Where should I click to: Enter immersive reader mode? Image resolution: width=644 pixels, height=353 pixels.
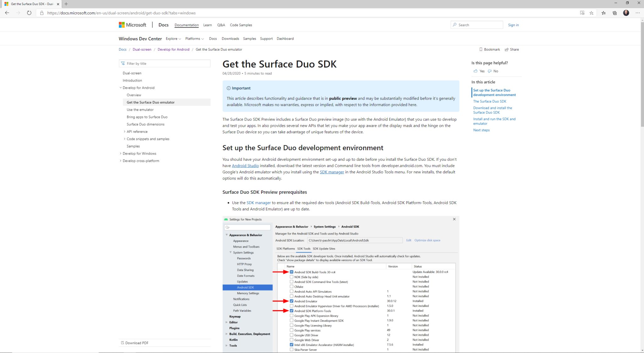point(582,13)
